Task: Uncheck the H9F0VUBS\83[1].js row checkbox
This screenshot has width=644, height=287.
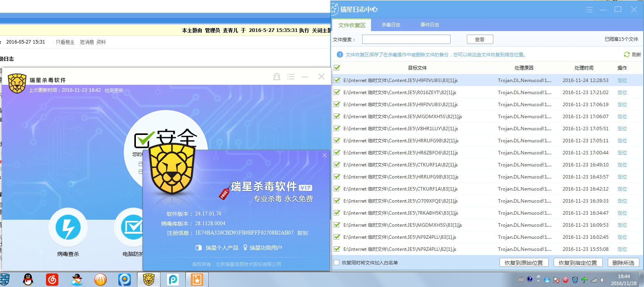Action: (337, 80)
